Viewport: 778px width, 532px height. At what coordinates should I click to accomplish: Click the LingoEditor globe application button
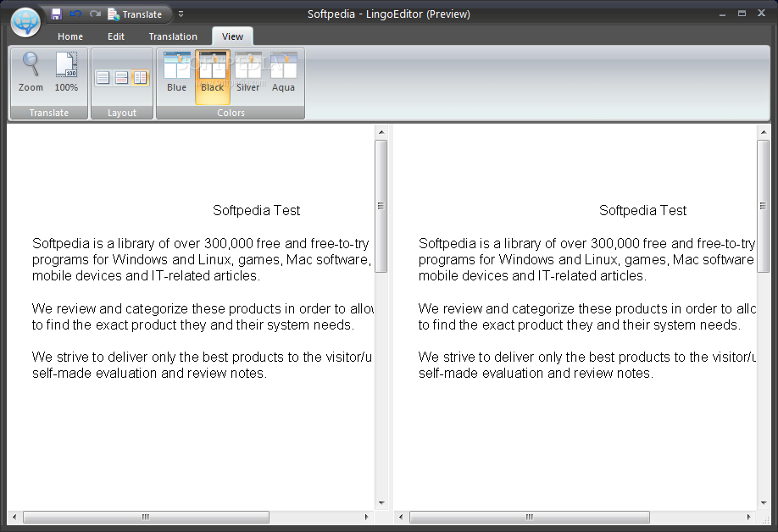tap(25, 22)
